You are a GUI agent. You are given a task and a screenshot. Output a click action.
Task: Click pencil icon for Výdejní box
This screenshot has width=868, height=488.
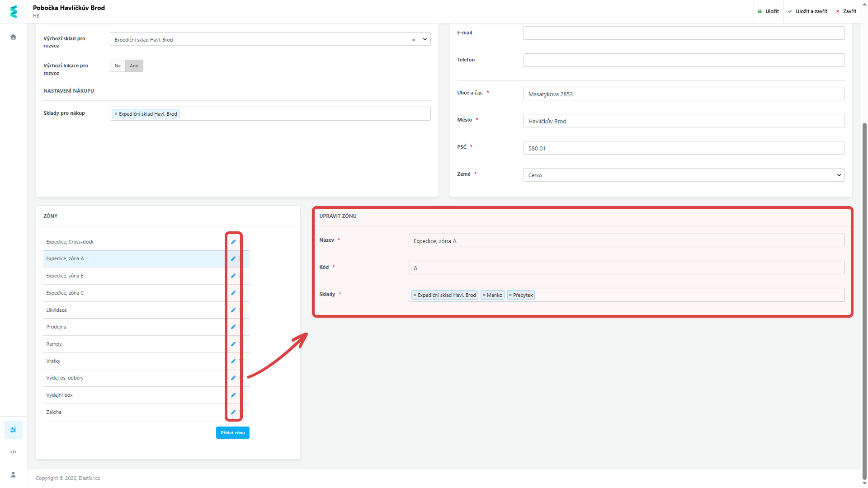tap(233, 395)
